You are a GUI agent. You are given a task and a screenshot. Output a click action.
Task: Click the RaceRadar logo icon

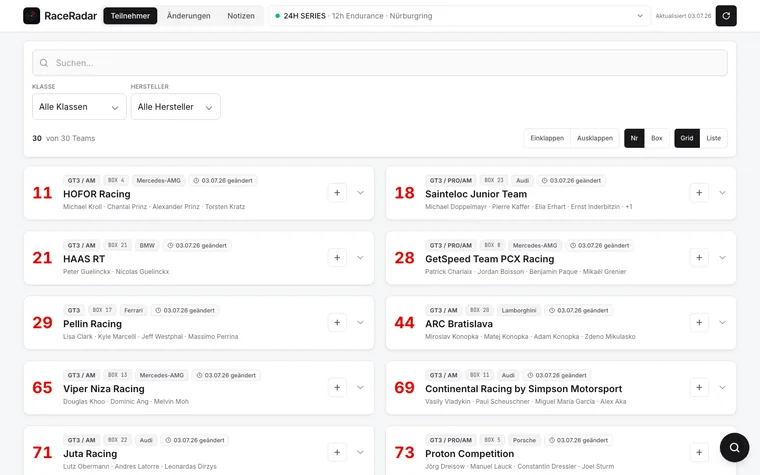click(32, 16)
